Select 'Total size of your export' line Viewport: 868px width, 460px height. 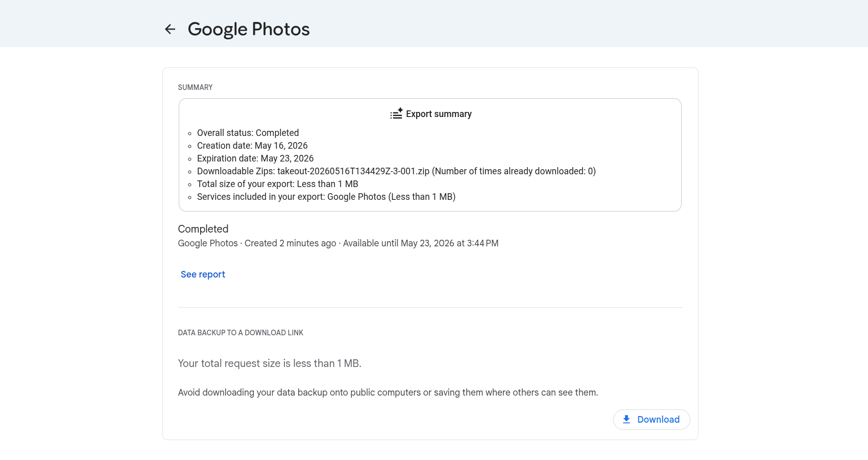click(278, 184)
